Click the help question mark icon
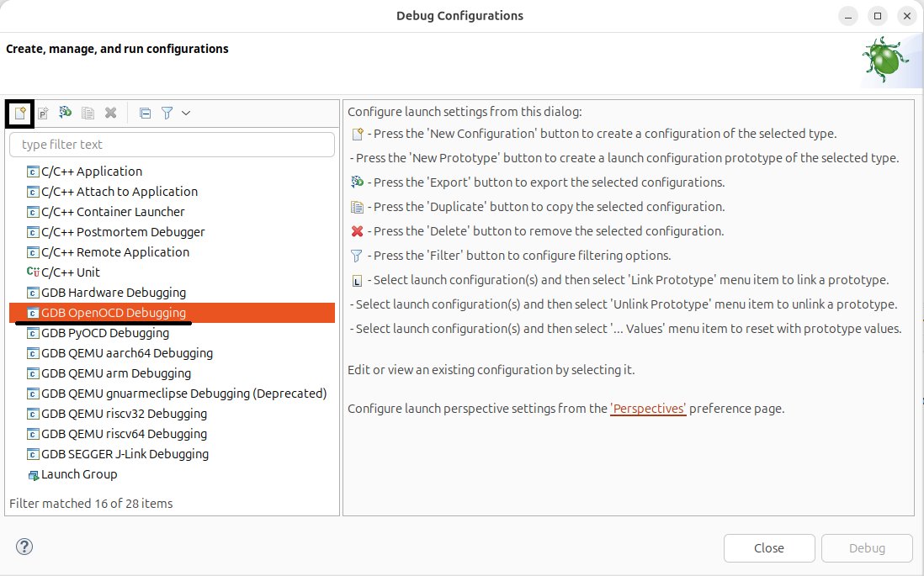 pos(24,547)
